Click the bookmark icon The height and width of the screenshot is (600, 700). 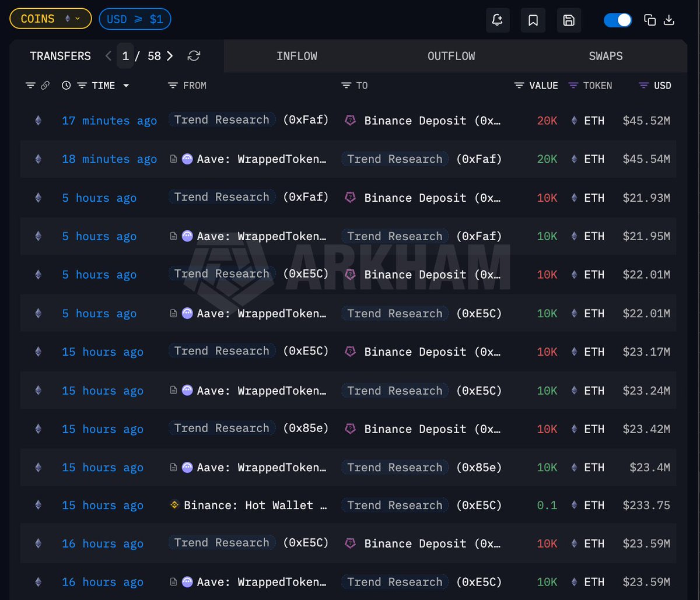[x=533, y=20]
